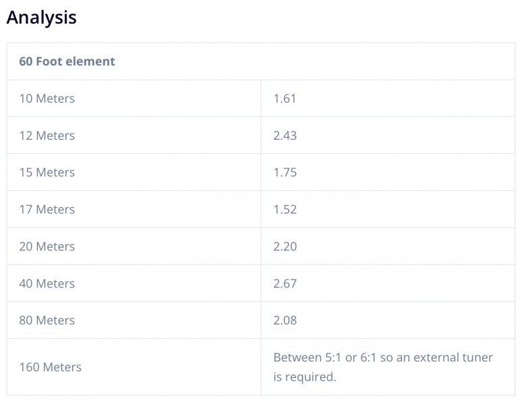Select the '40 Meters' band cell
Viewport: 532px width, 405px height.
[47, 284]
